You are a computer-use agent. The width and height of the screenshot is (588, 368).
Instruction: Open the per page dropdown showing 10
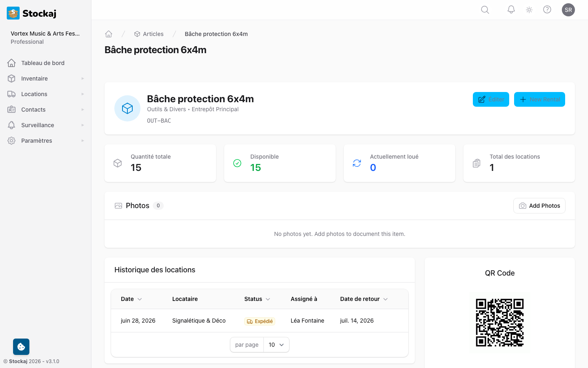(276, 345)
